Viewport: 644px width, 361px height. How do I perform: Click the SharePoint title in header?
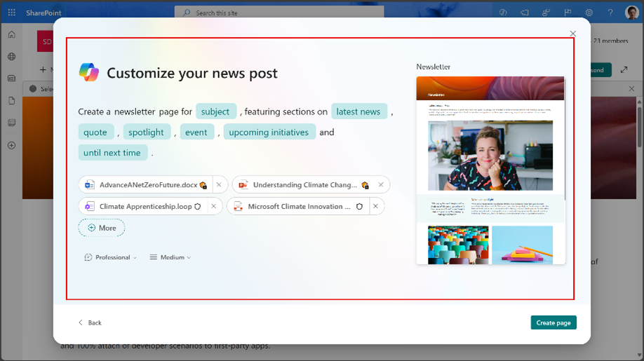43,13
